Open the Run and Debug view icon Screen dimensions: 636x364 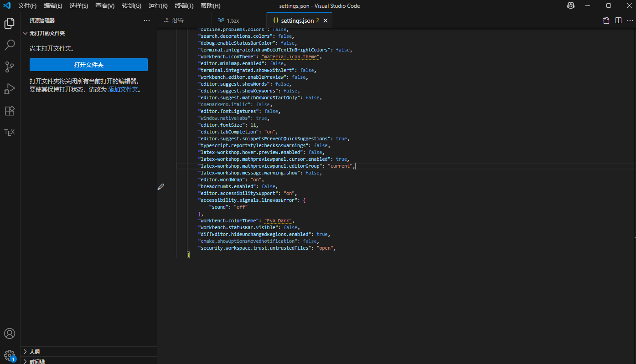click(x=10, y=89)
